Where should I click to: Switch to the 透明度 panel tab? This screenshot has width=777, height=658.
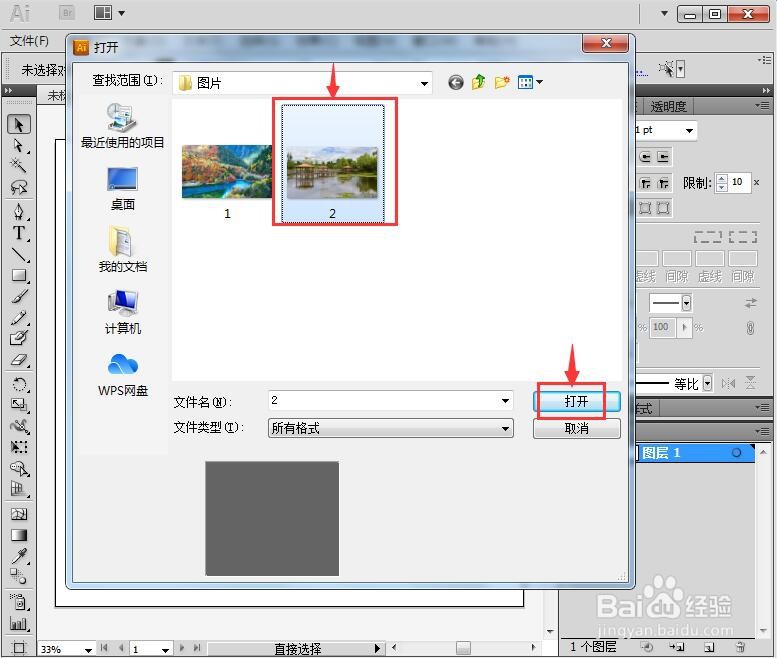tap(668, 107)
